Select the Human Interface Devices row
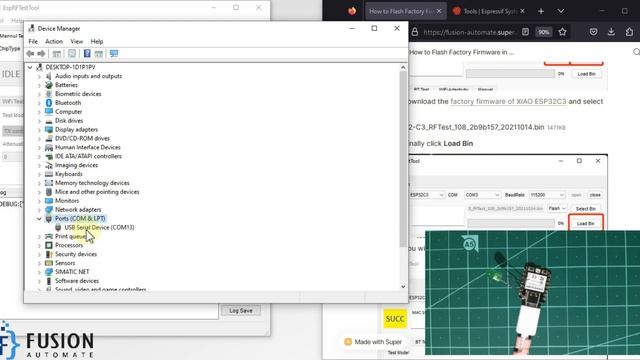640x360 pixels. [87, 147]
